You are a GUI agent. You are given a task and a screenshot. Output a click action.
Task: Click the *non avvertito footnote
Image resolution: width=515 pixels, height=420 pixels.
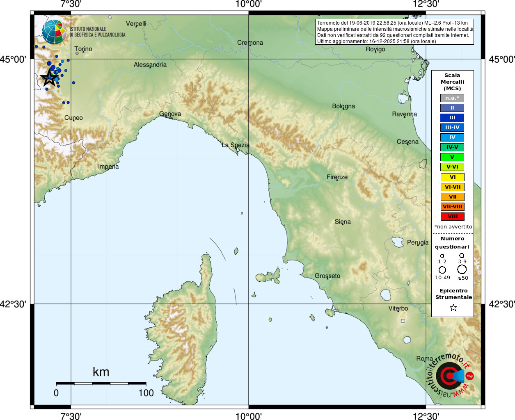[x=453, y=227]
